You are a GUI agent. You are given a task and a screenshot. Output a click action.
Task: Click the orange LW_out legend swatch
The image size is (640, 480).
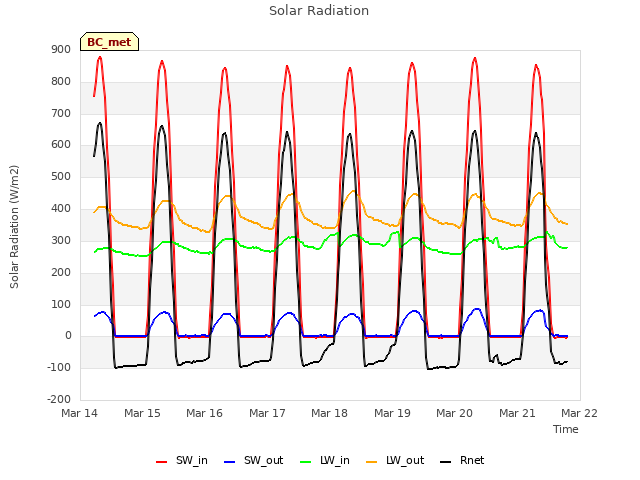[372, 462]
